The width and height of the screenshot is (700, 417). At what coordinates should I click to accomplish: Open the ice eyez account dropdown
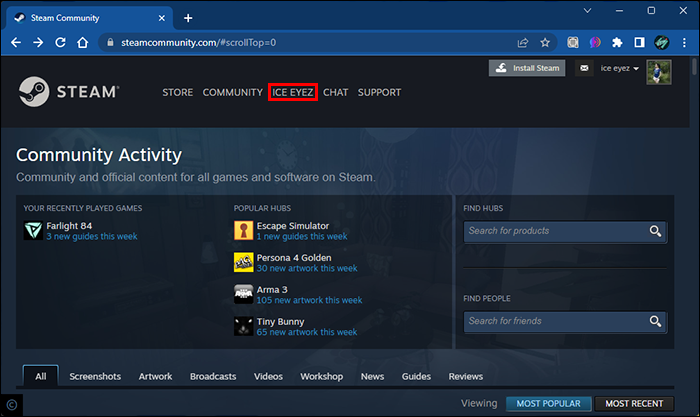coord(620,68)
